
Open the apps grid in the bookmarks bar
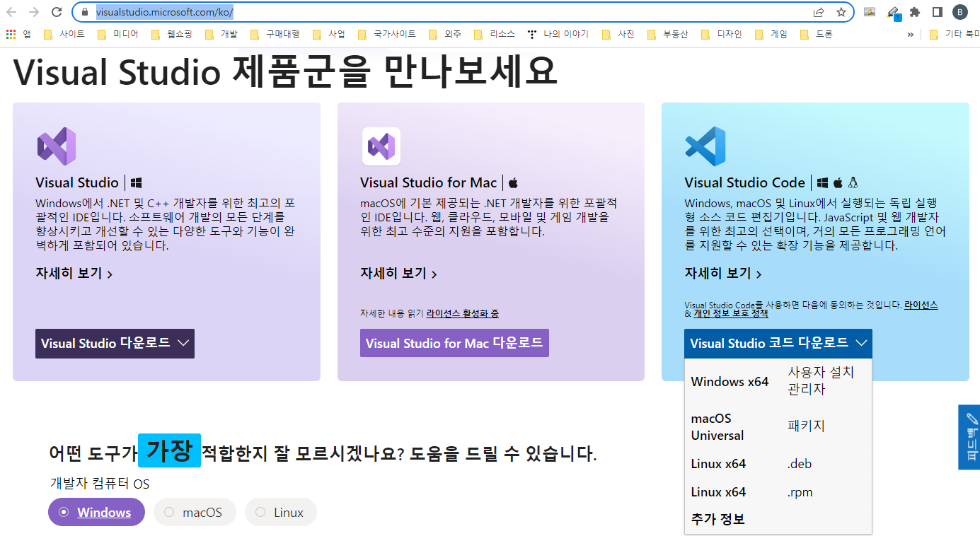pyautogui.click(x=19, y=34)
